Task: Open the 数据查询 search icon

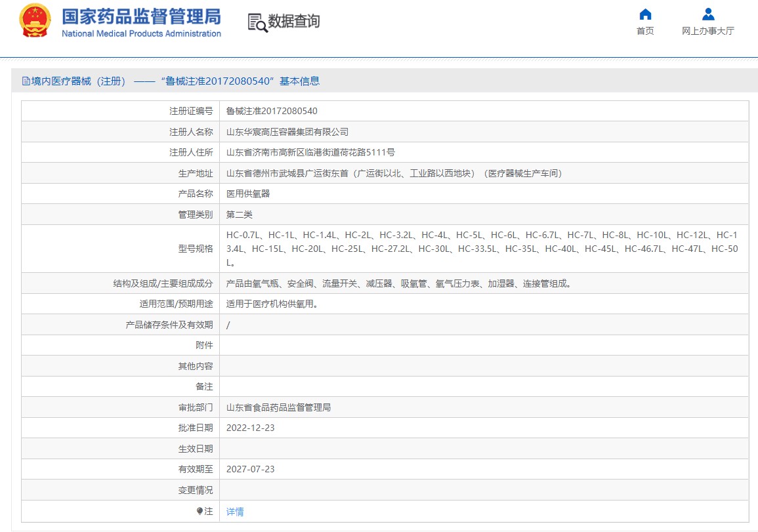Action: (257, 23)
